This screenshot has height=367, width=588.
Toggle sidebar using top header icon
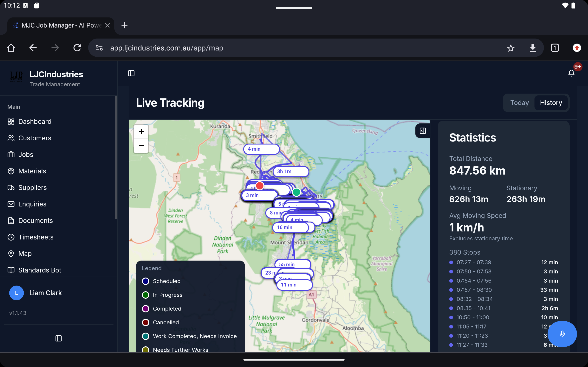click(131, 73)
